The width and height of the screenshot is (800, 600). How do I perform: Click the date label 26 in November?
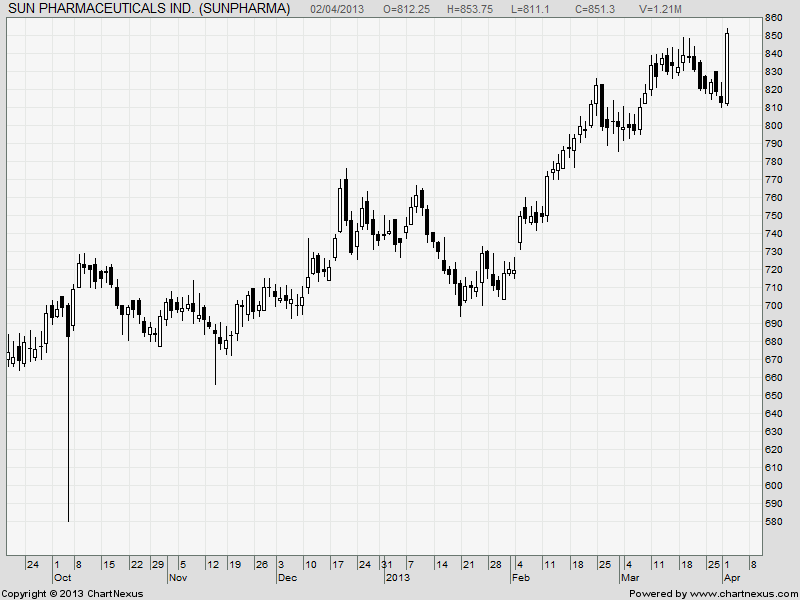(262, 565)
